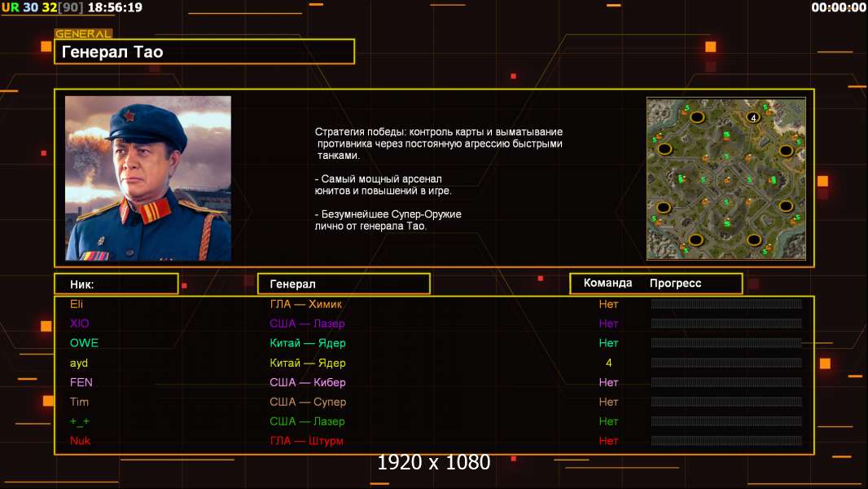868x489 pixels.
Task: Click Eli's "Нет" team value
Action: click(x=608, y=304)
